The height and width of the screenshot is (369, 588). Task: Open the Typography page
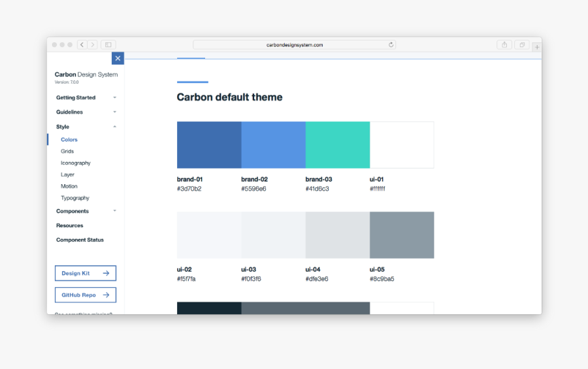(75, 198)
